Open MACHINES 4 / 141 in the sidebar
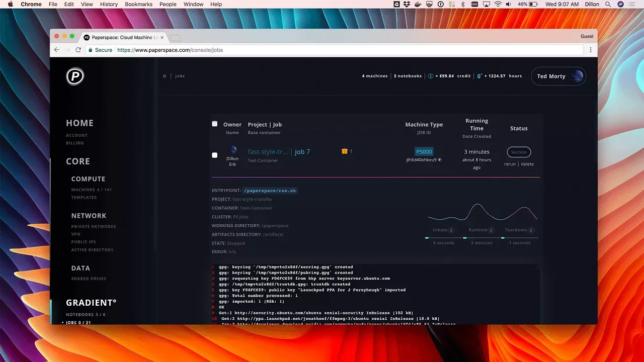The height and width of the screenshot is (362, 644). 92,190
